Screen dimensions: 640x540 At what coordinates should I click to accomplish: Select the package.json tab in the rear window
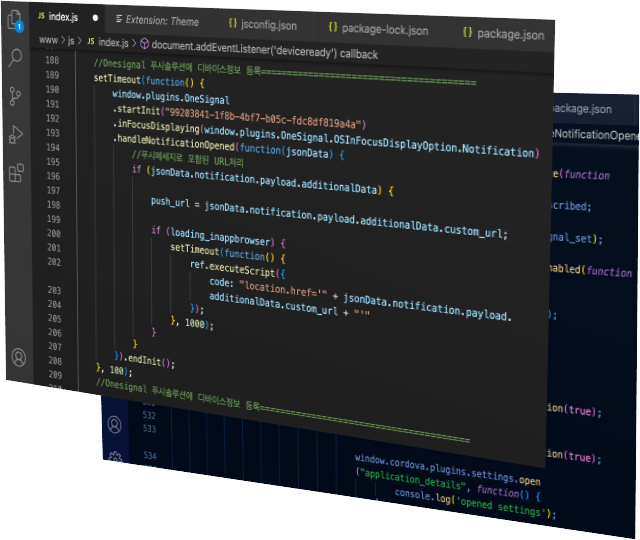(x=580, y=109)
